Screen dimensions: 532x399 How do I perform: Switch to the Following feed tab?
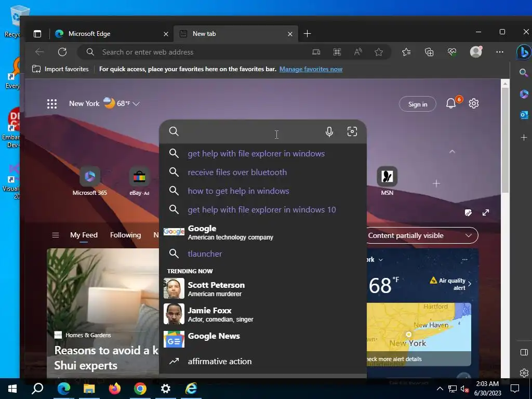point(126,235)
